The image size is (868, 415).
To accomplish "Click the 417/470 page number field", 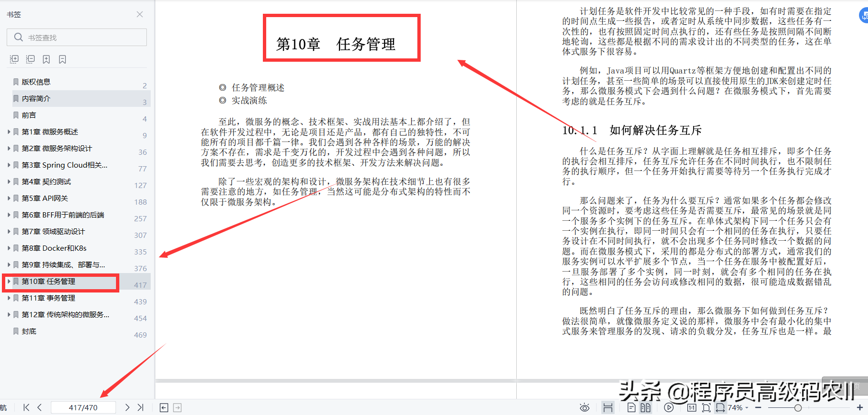I will (83, 407).
